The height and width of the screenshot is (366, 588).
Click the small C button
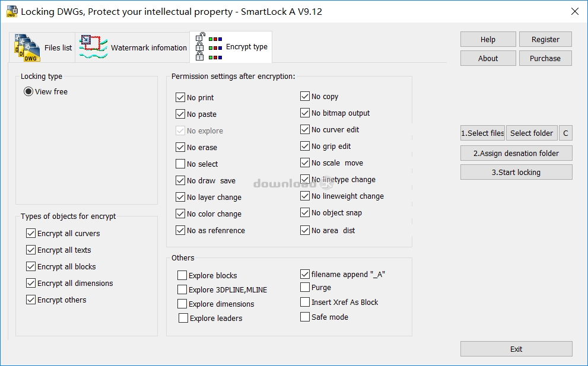[565, 133]
